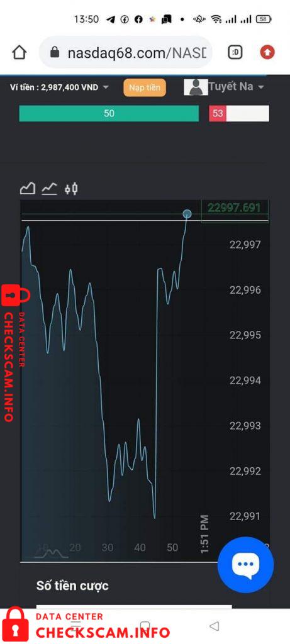Tap the browser home icon
The width and height of the screenshot is (290, 644).
click(20, 52)
